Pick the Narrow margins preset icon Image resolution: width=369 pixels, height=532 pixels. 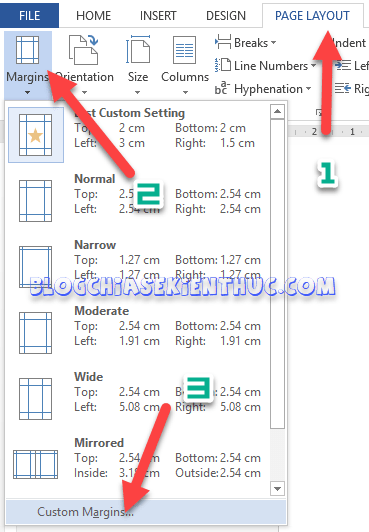point(36,267)
